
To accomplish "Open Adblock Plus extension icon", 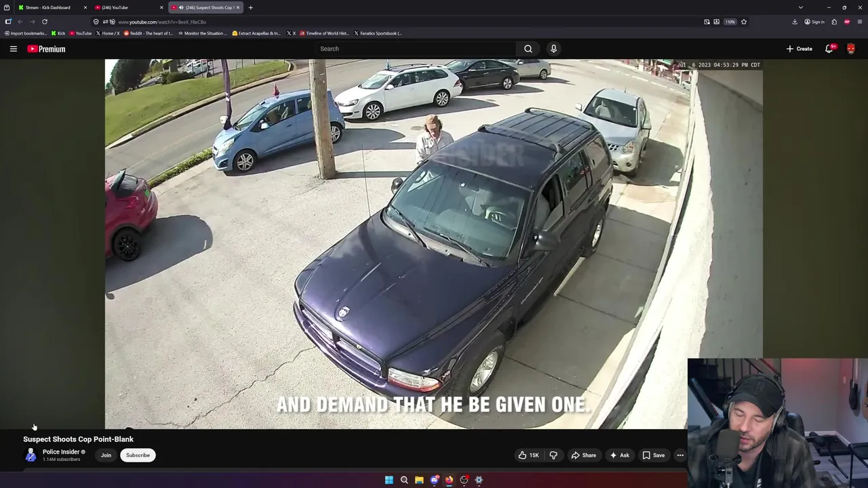I will (847, 22).
